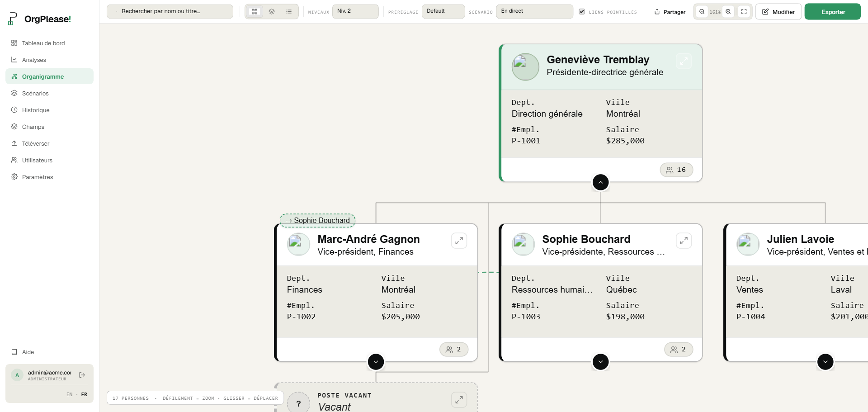Screen dimensions: 868x412
Task: Expand Geneviève Tremblay card details
Action: [684, 61]
